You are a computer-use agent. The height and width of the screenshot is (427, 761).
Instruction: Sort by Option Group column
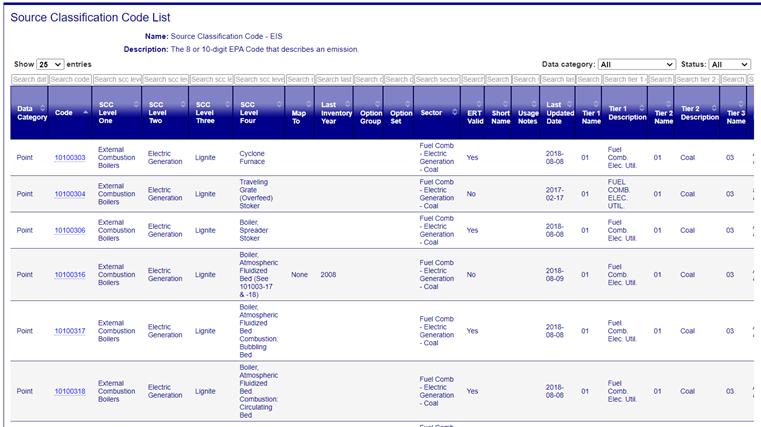tap(369, 113)
